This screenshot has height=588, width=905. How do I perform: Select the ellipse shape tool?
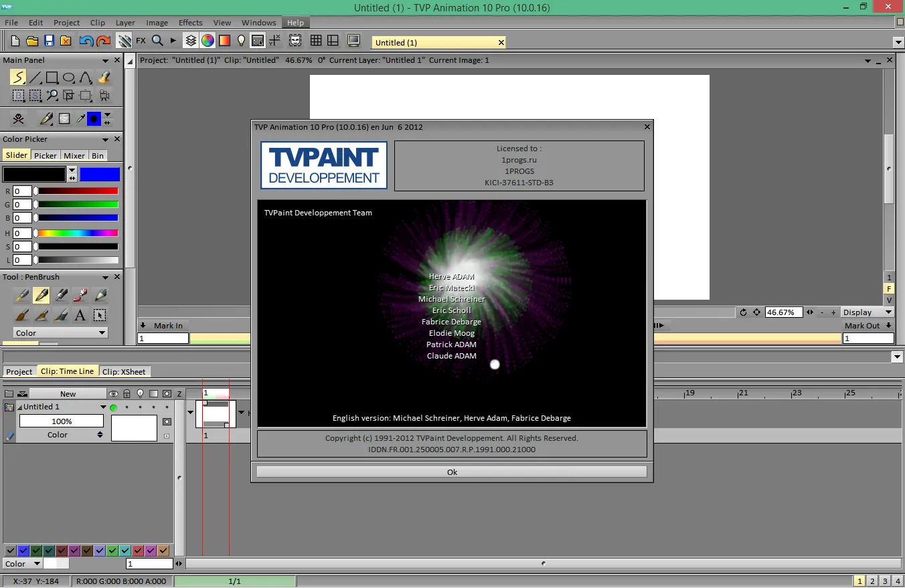pyautogui.click(x=69, y=78)
